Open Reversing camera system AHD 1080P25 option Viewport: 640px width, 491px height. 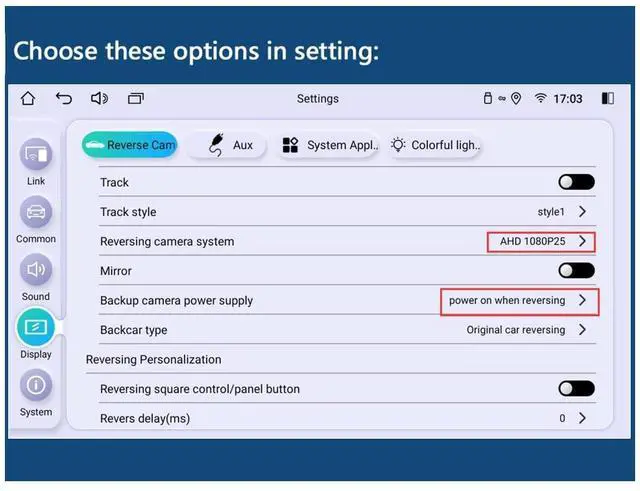click(x=541, y=242)
